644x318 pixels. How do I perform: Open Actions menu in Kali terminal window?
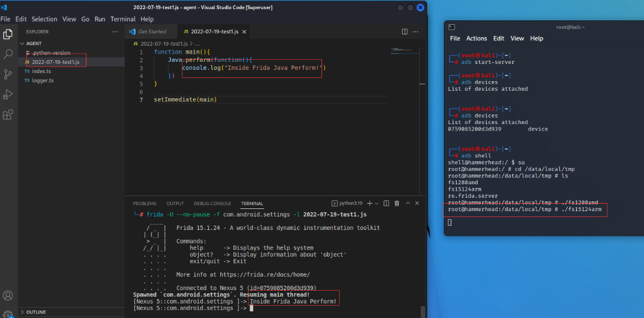[x=477, y=39]
